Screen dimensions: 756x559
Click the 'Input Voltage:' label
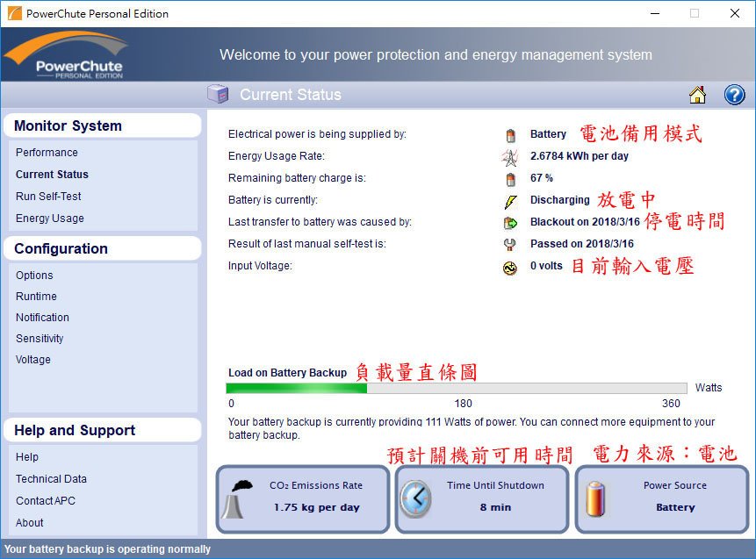point(260,266)
